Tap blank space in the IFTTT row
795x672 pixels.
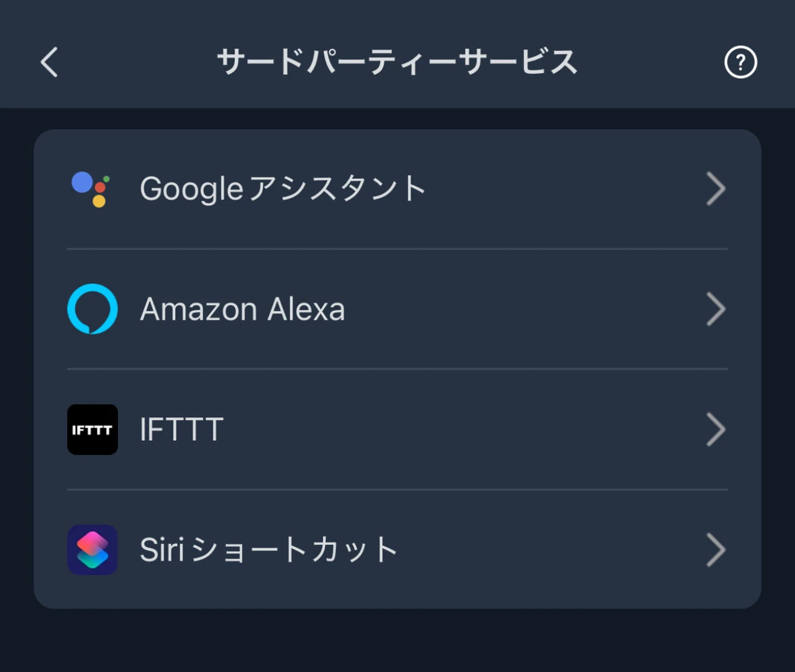(x=466, y=429)
